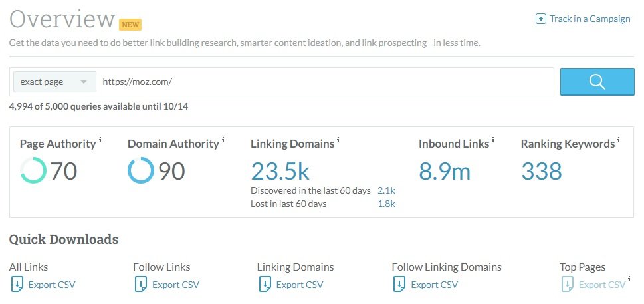The image size is (644, 304).
Task: Click the Follow Links download icon
Action: point(140,285)
